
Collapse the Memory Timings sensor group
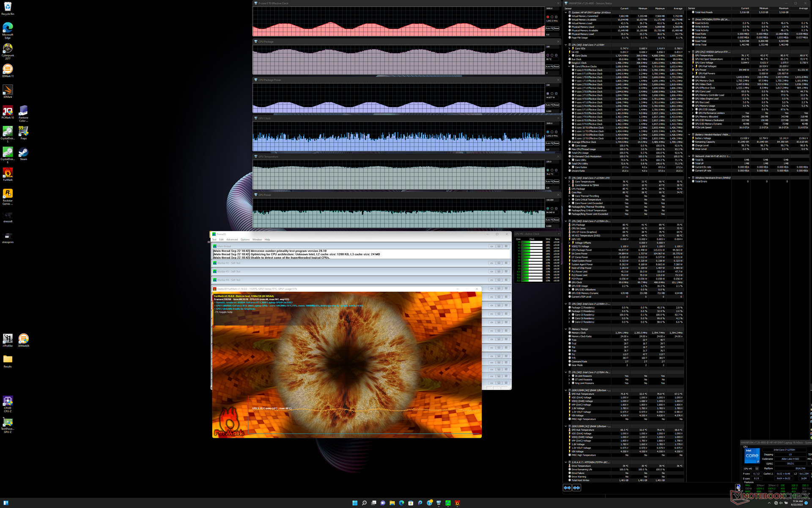[566, 329]
